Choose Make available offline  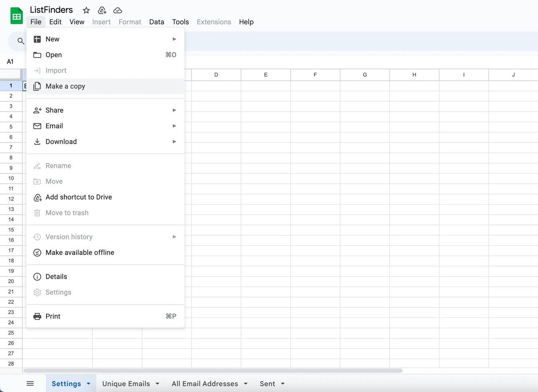(x=105, y=253)
